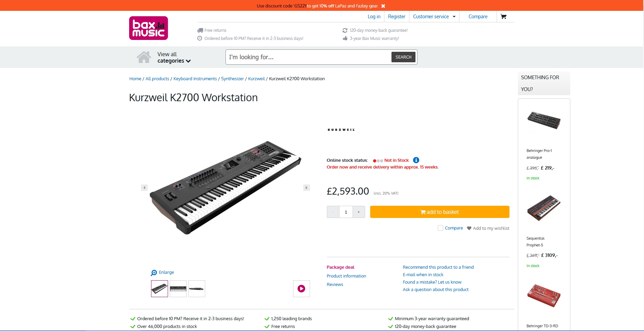This screenshot has height=331, width=644.
Task: Click the Enlarge magnifier icon
Action: click(154, 272)
